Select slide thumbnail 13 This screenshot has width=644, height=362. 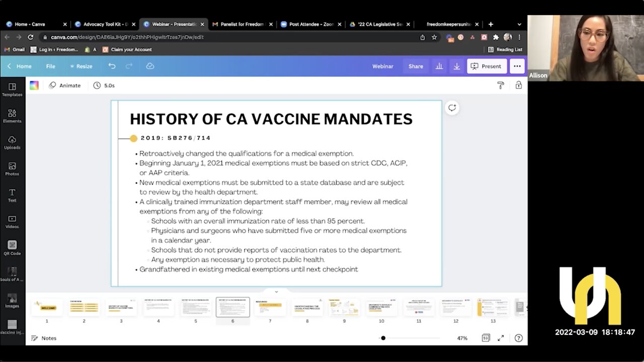click(x=493, y=307)
